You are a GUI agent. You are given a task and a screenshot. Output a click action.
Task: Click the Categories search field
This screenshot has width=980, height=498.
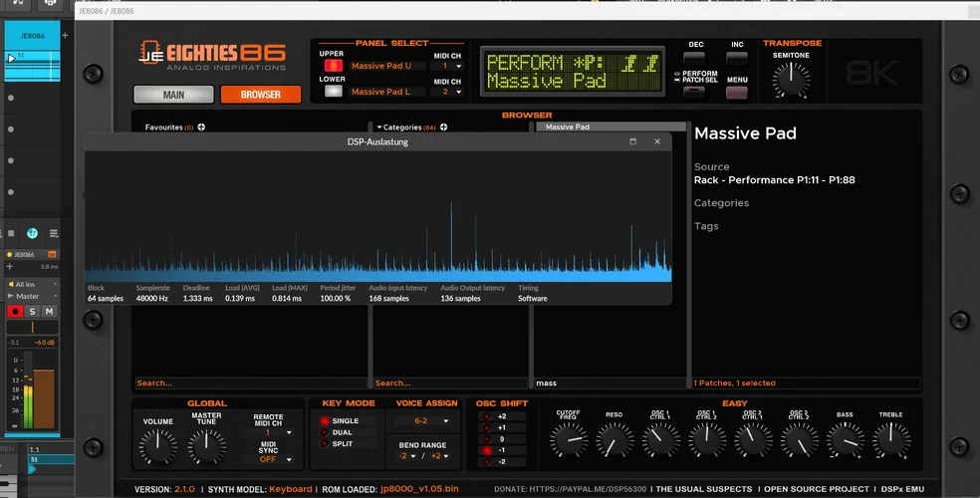coord(450,383)
